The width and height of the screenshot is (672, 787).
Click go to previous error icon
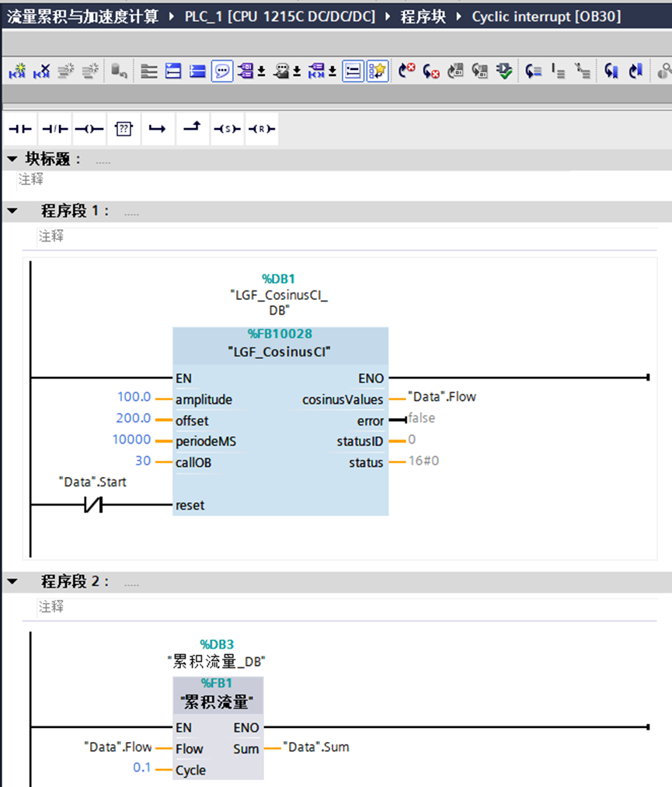pyautogui.click(x=431, y=71)
